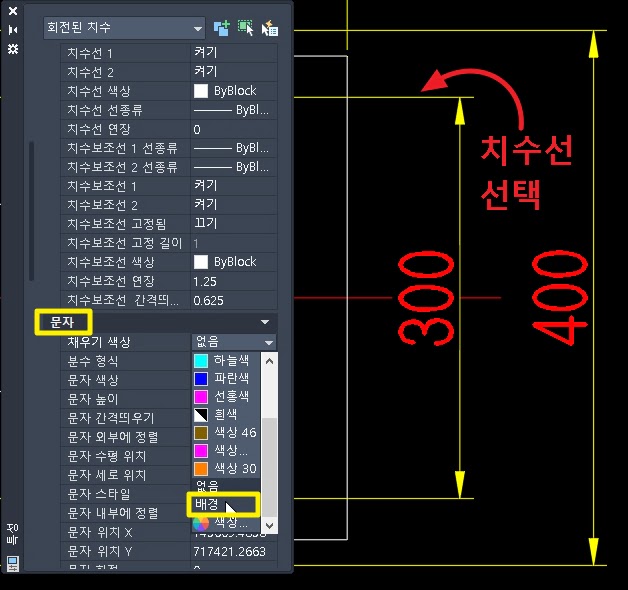
Task: Click the dimension text 400 in the drawing
Action: click(560, 297)
